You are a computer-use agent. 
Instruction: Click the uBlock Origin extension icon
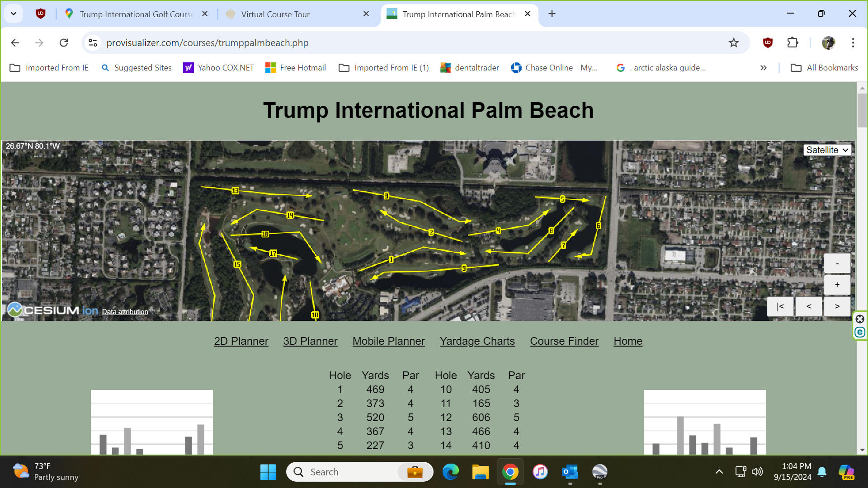point(768,42)
